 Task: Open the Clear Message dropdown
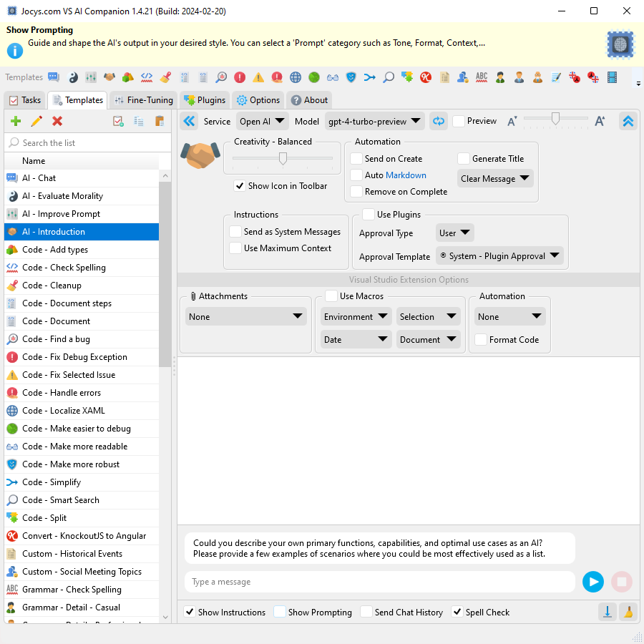495,177
